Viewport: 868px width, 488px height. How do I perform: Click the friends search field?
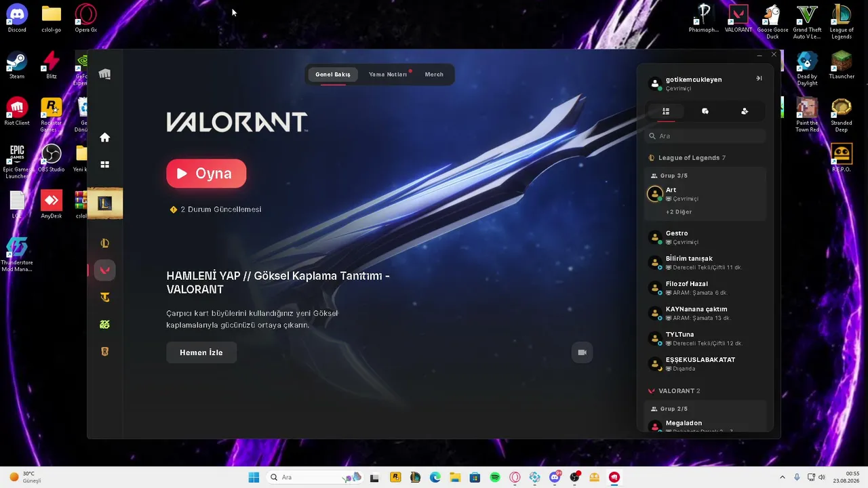point(705,136)
